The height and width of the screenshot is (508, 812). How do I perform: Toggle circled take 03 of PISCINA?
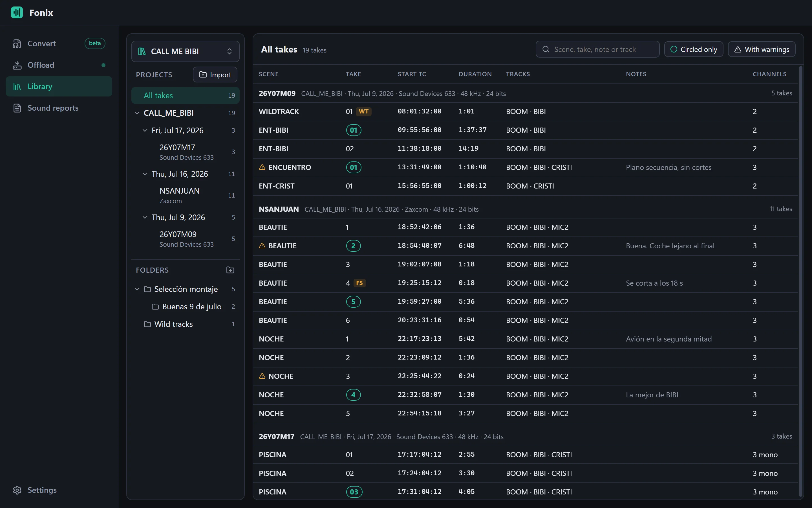tap(354, 492)
